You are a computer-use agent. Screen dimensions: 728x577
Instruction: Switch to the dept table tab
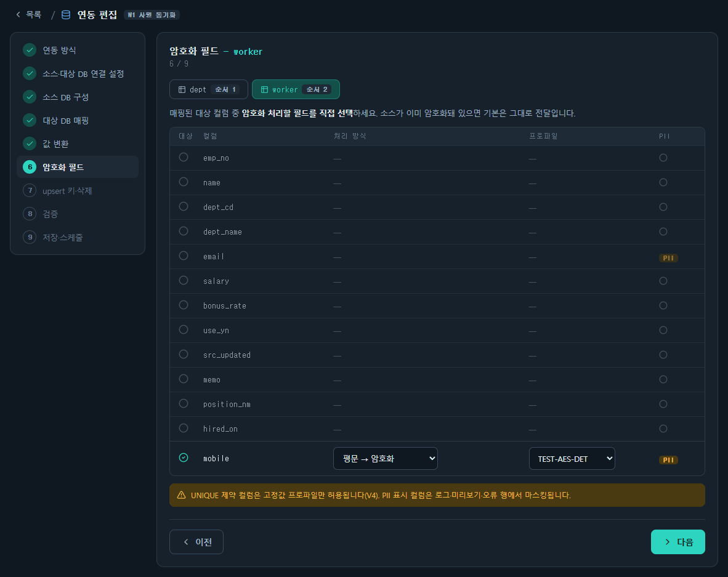(208, 89)
